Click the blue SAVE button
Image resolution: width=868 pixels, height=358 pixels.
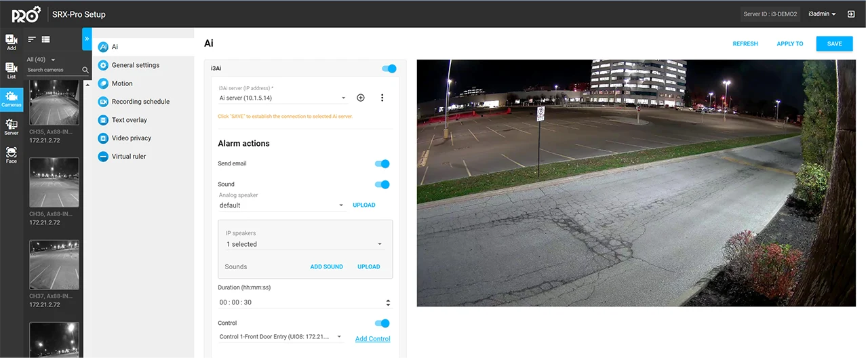(834, 43)
